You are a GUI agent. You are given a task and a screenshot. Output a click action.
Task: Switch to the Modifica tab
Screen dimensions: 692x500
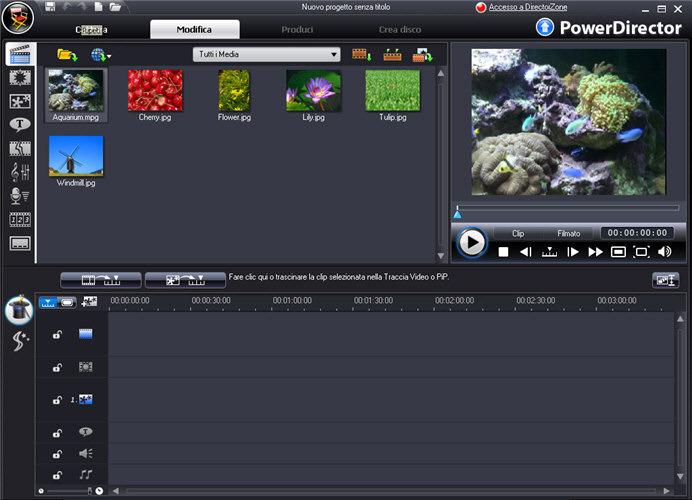(194, 29)
